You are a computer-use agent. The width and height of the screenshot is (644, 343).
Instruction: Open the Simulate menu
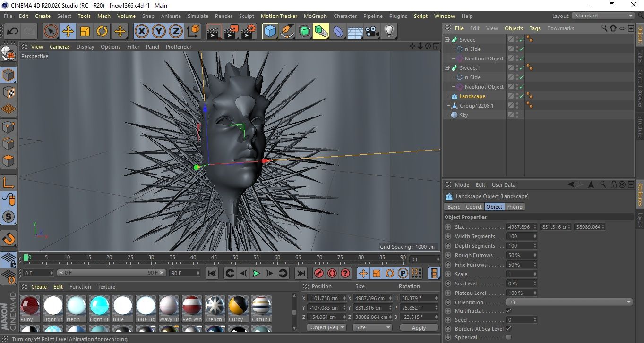pyautogui.click(x=198, y=16)
